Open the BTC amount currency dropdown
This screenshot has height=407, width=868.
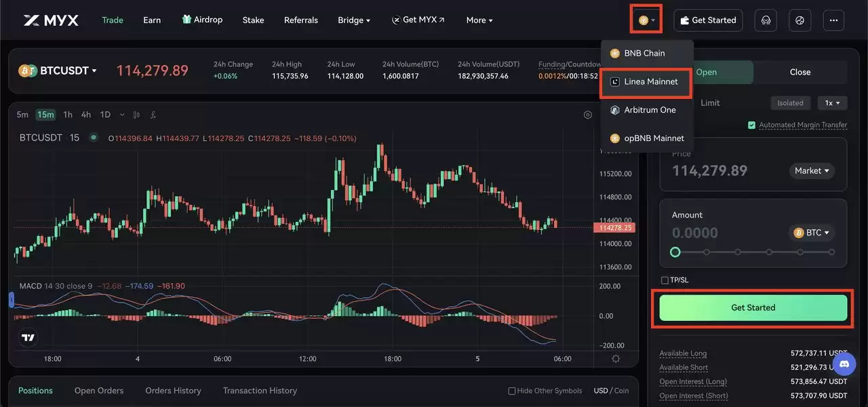(x=812, y=233)
